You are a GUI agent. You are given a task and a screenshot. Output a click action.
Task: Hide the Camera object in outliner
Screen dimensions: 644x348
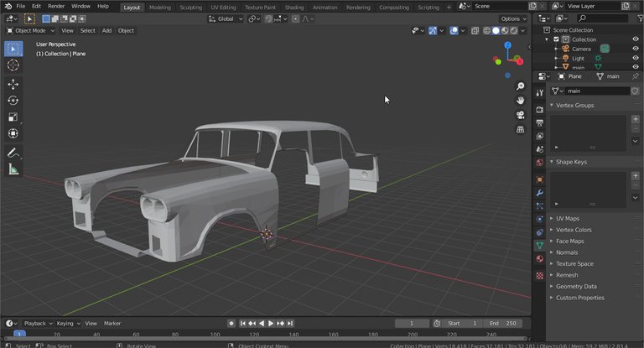coord(636,49)
